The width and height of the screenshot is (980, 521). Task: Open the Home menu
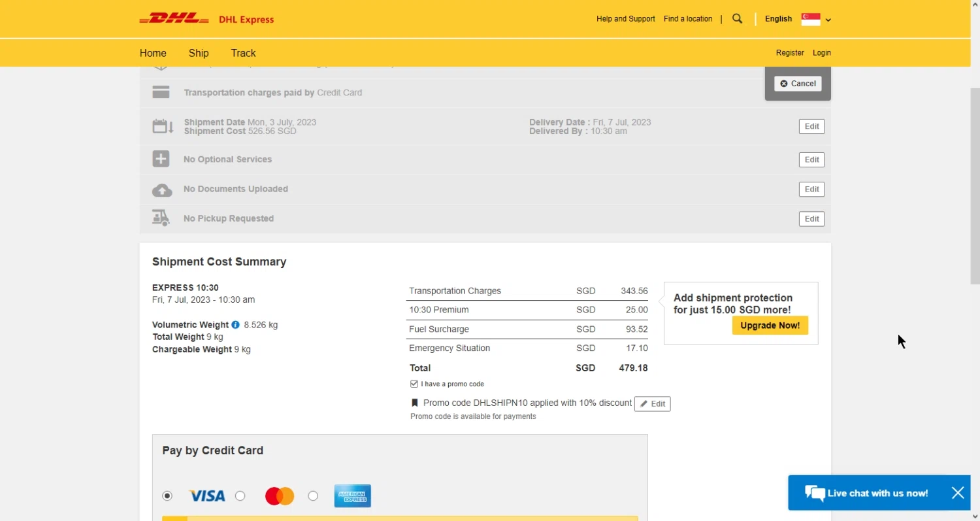[153, 53]
